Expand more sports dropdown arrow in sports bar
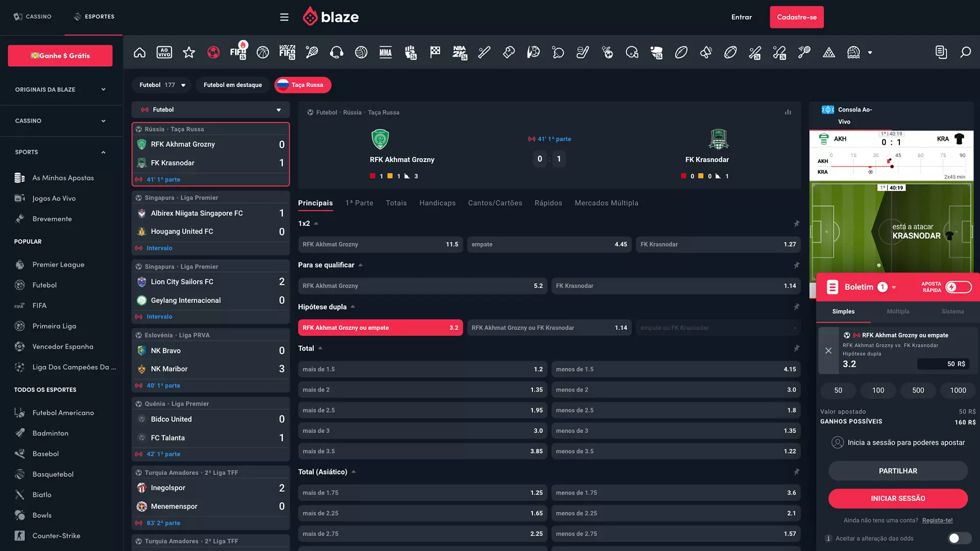Image resolution: width=980 pixels, height=551 pixels. pyautogui.click(x=870, y=53)
